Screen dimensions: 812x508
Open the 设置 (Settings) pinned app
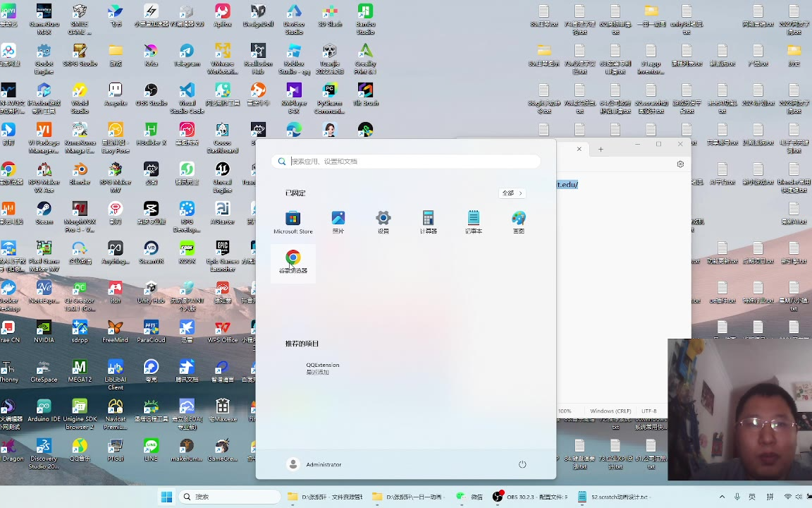click(383, 222)
